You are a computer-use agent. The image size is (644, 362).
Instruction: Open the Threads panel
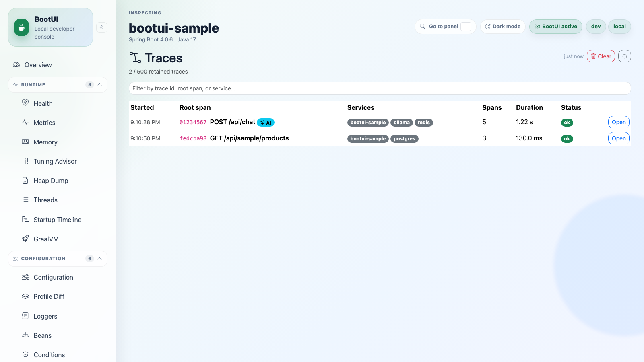pos(45,200)
